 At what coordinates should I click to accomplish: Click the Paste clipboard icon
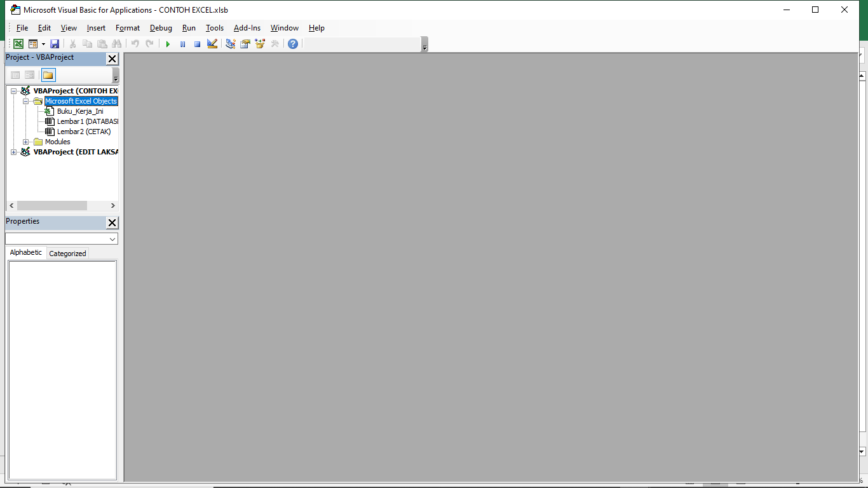pyautogui.click(x=102, y=44)
